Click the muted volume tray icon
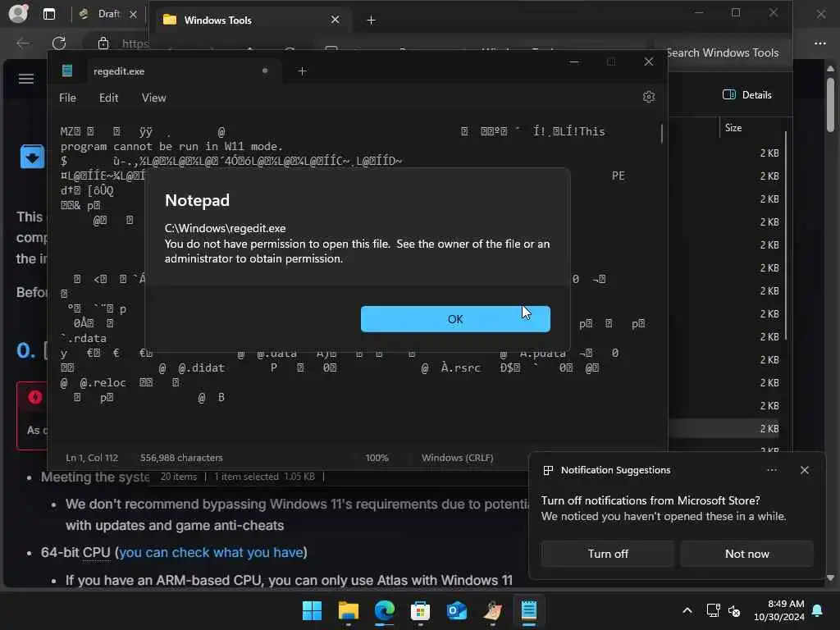840x630 pixels. pos(734,610)
